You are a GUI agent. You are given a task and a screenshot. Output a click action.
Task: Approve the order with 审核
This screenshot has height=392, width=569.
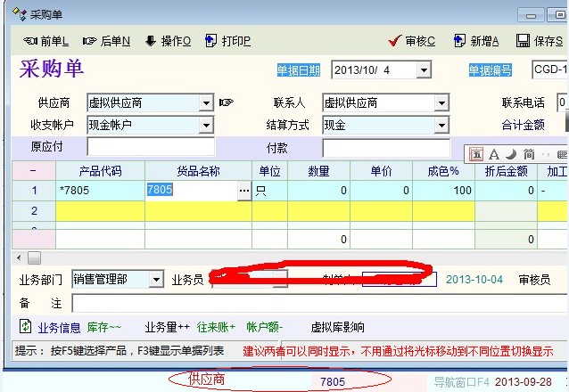pyautogui.click(x=412, y=41)
